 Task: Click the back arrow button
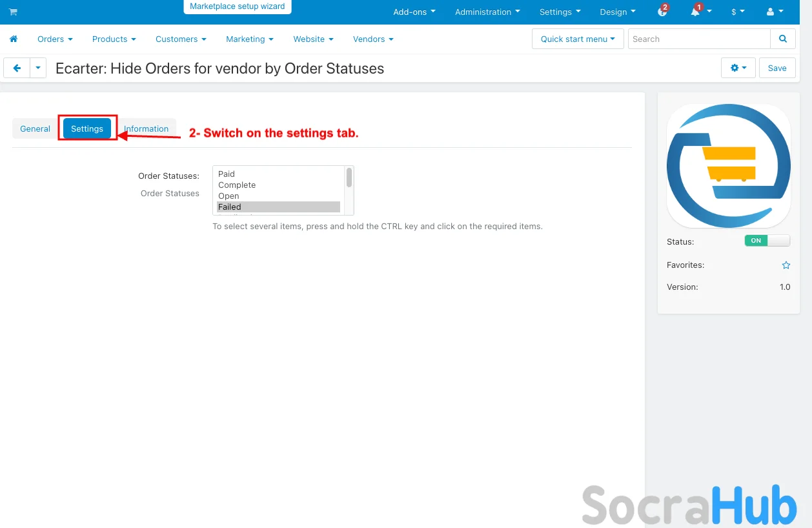coord(17,68)
